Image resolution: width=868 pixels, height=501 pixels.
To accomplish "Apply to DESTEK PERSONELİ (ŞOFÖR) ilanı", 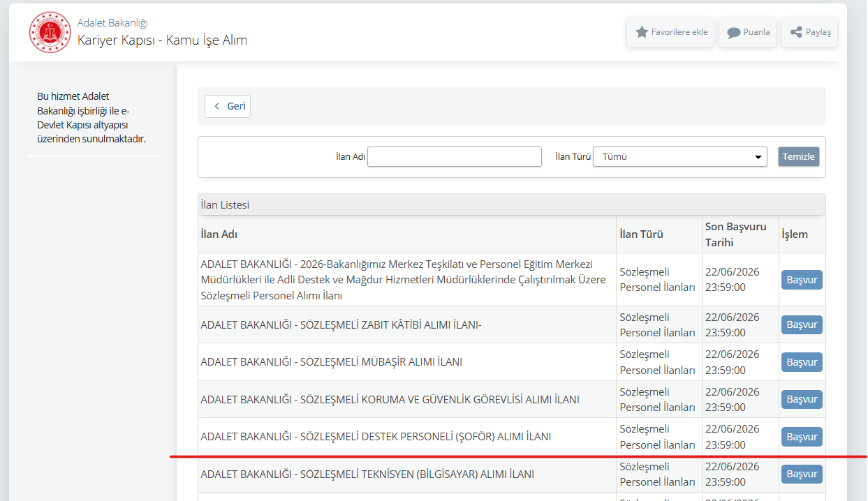I will point(802,437).
